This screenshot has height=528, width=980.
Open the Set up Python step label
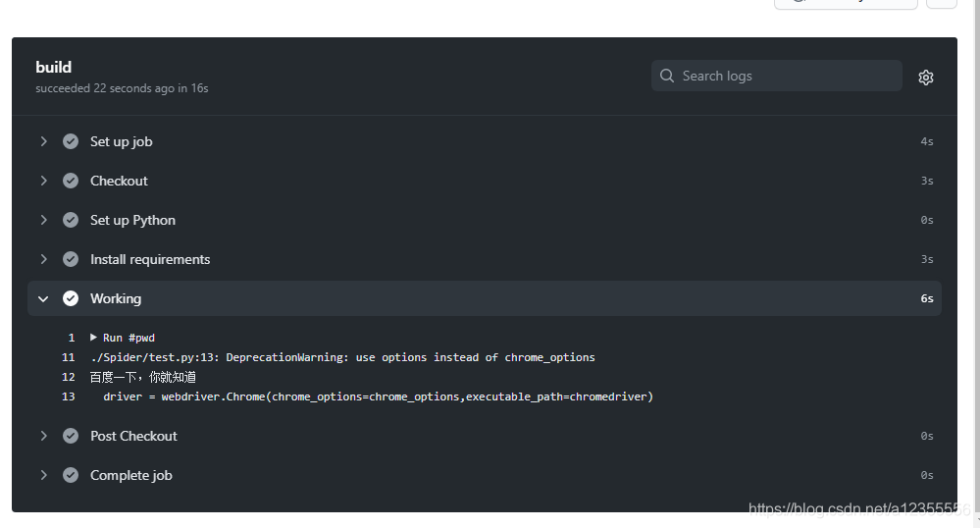click(132, 220)
